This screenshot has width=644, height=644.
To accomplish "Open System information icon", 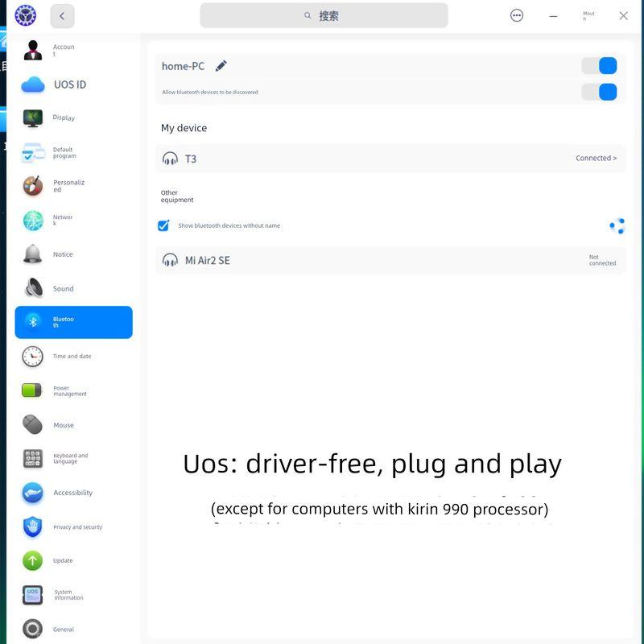I will coord(33,595).
